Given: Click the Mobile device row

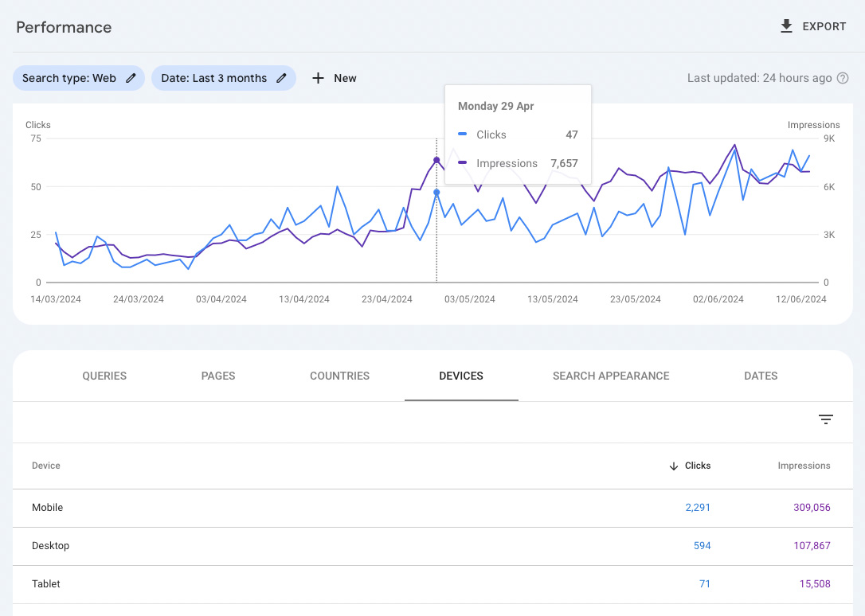Looking at the screenshot, I should (x=48, y=508).
